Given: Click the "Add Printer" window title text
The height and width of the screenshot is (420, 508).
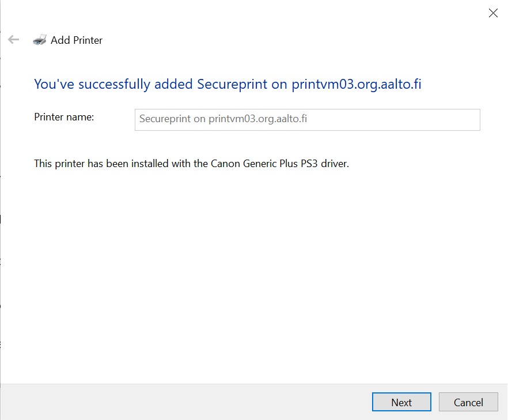Looking at the screenshot, I should (77, 40).
